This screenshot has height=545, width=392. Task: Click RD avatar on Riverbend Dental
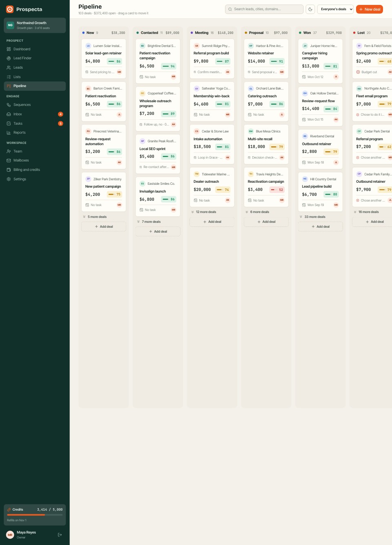[x=305, y=136]
